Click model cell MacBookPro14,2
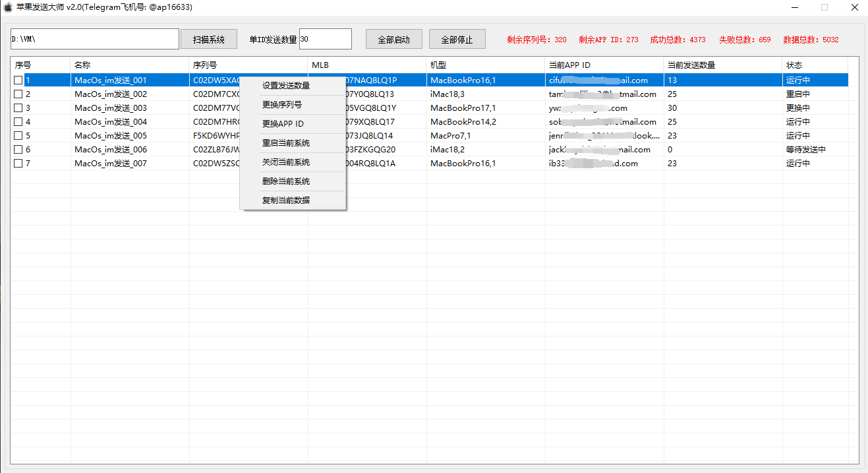The width and height of the screenshot is (868, 473). 463,122
